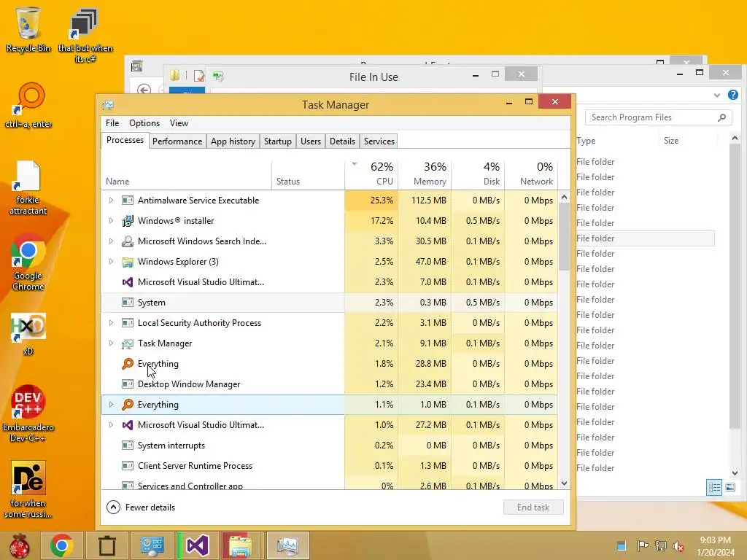The height and width of the screenshot is (560, 747).
Task: Select the Desktop Window Manager process
Action: click(x=329, y=384)
